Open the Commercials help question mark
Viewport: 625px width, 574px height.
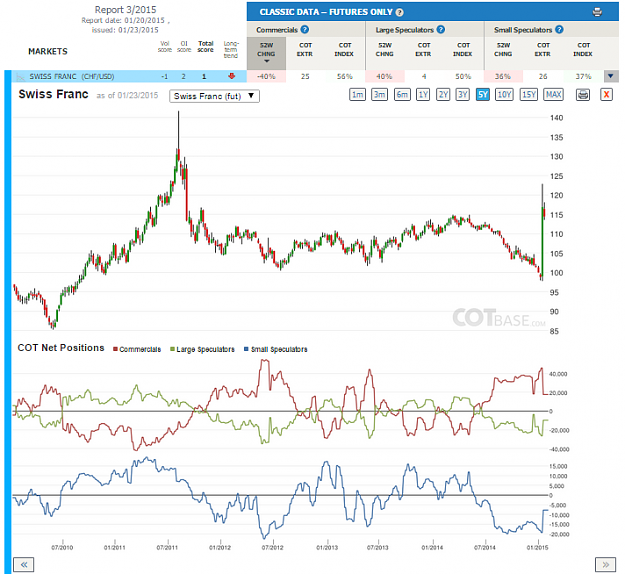point(305,29)
